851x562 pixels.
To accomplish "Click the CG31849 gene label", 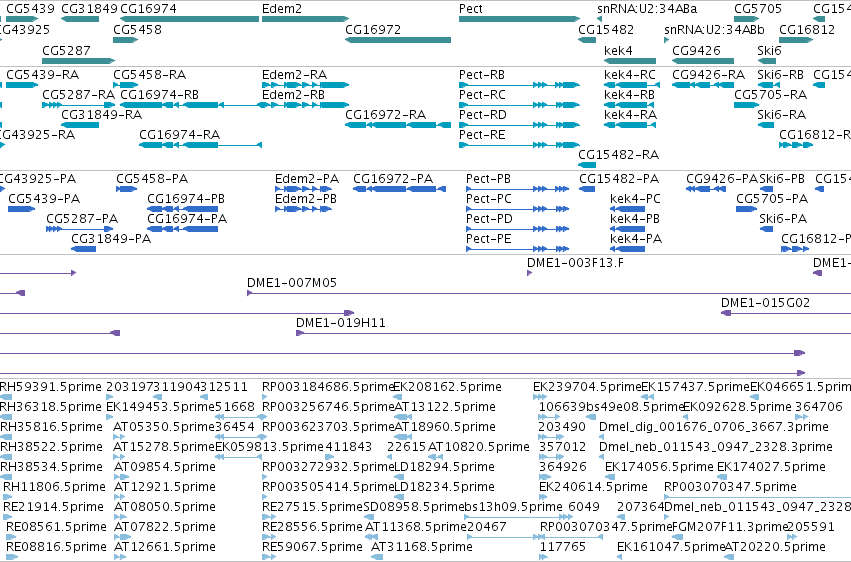I will pos(90,9).
